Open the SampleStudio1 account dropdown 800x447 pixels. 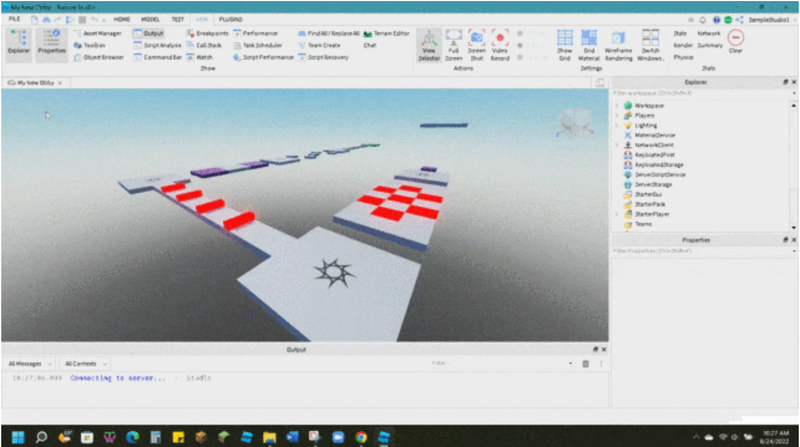click(771, 19)
